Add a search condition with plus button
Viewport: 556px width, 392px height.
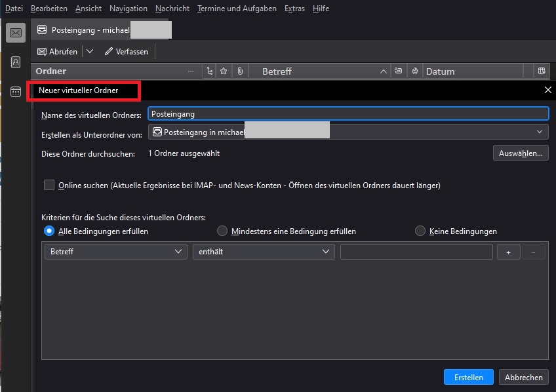coord(508,252)
